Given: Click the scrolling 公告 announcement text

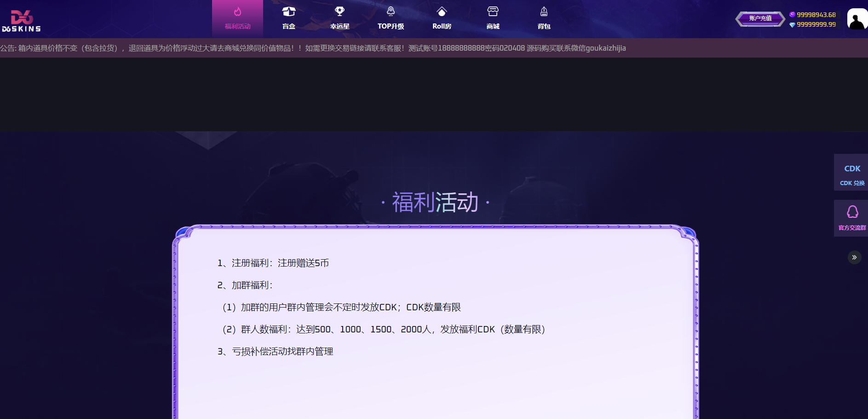Looking at the screenshot, I should (x=313, y=48).
